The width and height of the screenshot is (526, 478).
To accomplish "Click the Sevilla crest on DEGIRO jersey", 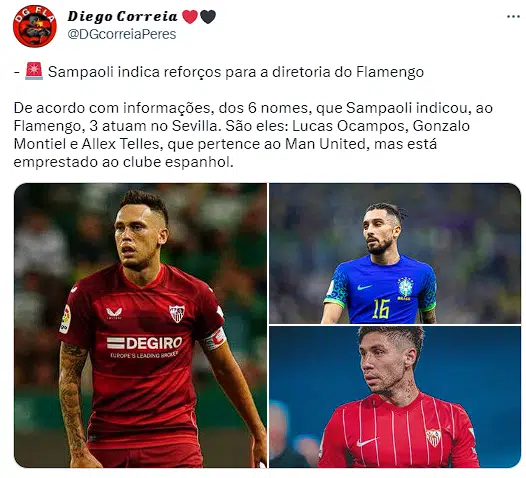I will 177,313.
